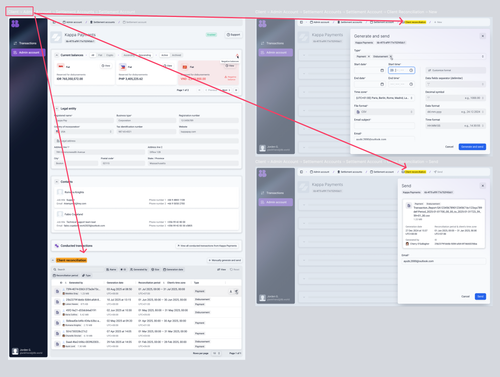Click the Philippine flag icon on PHP card
Screen dimensions: 500x377
(x=123, y=67)
